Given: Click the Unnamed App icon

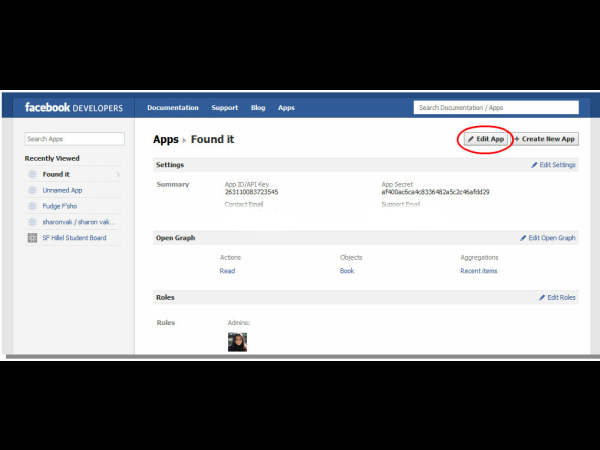Looking at the screenshot, I should pyautogui.click(x=33, y=190).
